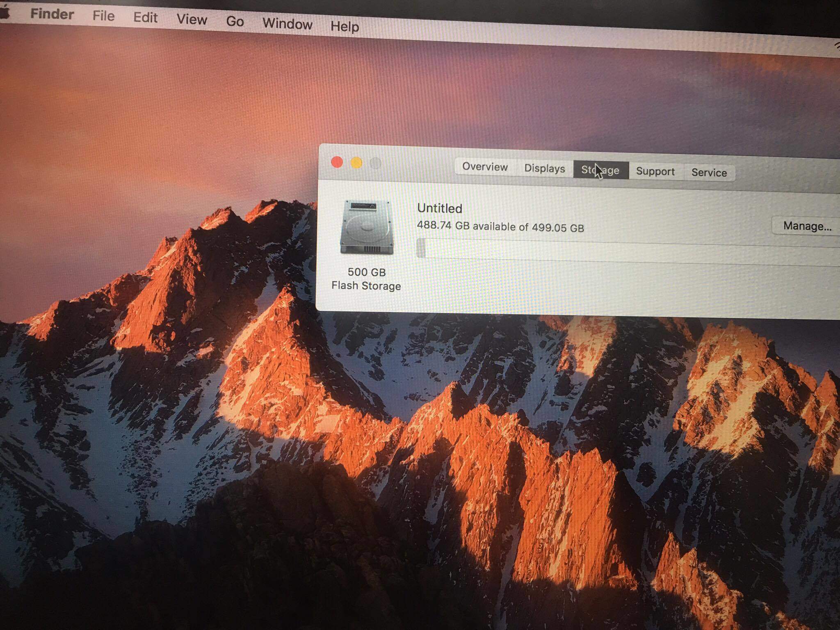This screenshot has width=840, height=630.
Task: Open the Go menu
Action: pos(235,21)
